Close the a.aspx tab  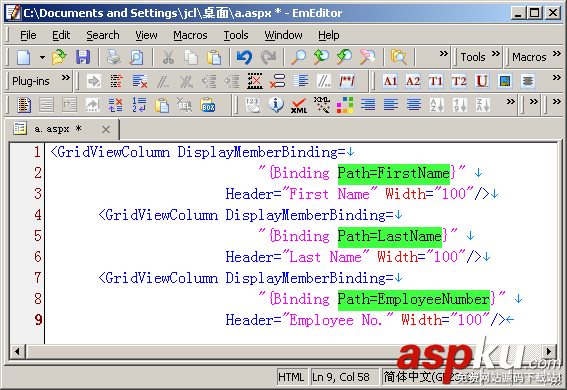pos(106,129)
